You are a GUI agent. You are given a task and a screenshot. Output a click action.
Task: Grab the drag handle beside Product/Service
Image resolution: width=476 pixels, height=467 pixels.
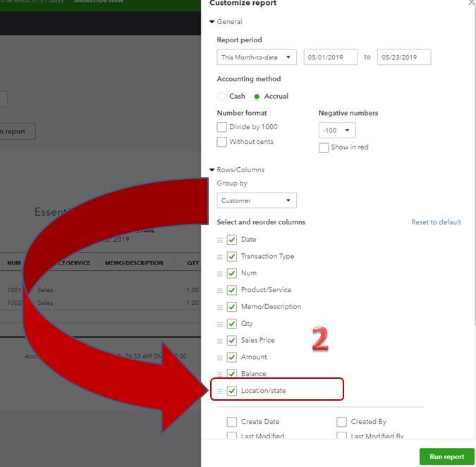click(x=220, y=291)
